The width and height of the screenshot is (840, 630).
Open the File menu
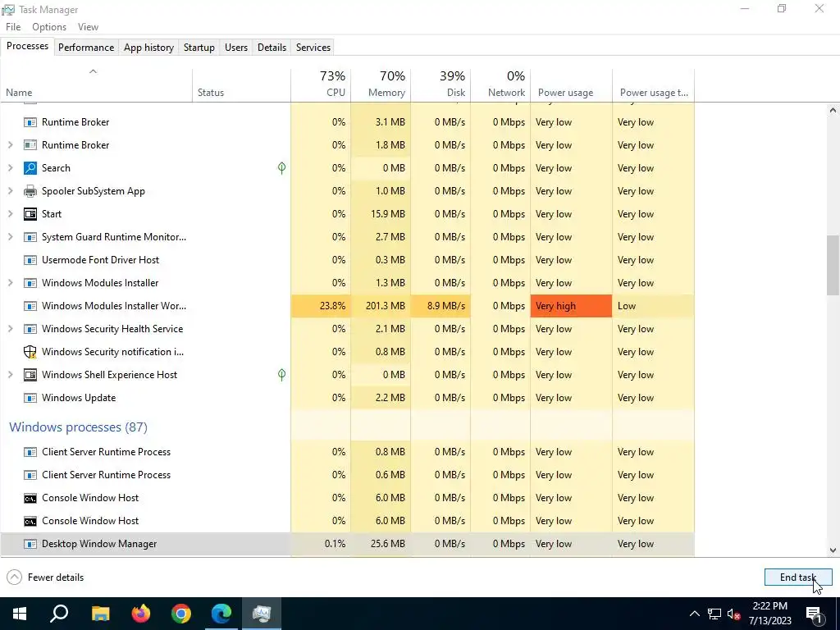13,27
